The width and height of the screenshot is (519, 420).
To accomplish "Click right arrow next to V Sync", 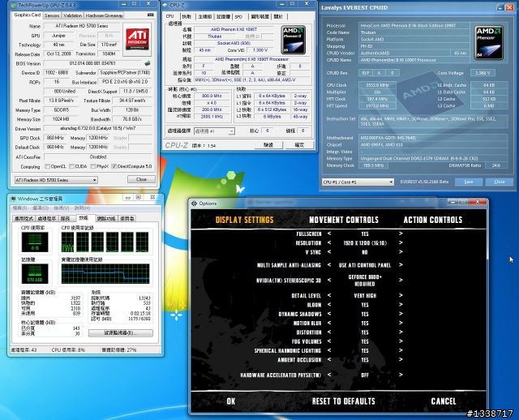I will click(401, 252).
